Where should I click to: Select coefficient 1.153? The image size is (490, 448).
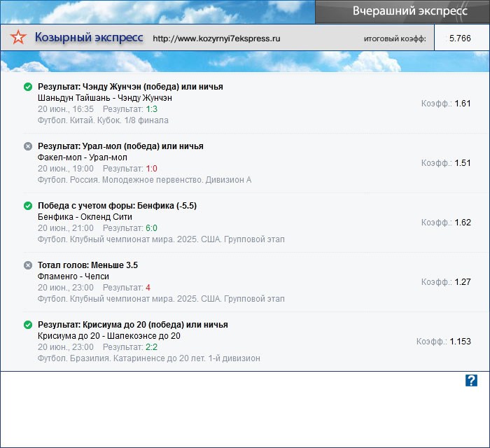coord(460,342)
